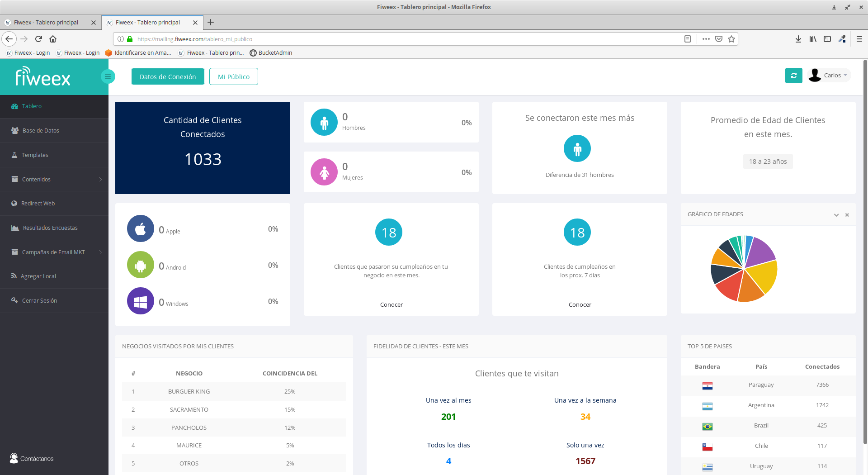Click the Hombres male icon
This screenshot has height=475, width=868.
(x=324, y=123)
